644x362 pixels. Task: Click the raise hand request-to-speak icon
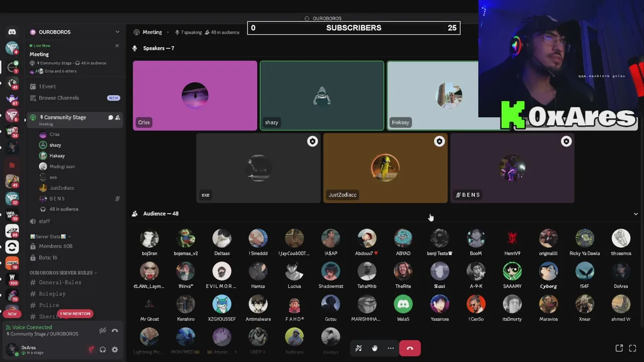click(x=374, y=348)
